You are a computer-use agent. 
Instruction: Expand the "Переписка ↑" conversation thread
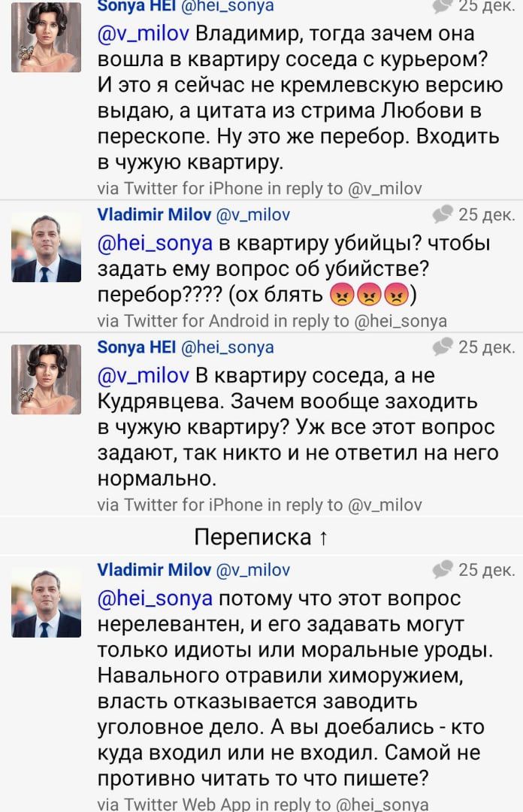pyautogui.click(x=261, y=537)
